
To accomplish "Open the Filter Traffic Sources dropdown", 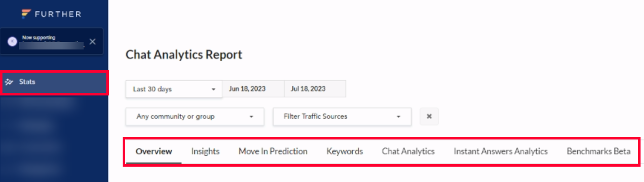I will pyautogui.click(x=342, y=117).
